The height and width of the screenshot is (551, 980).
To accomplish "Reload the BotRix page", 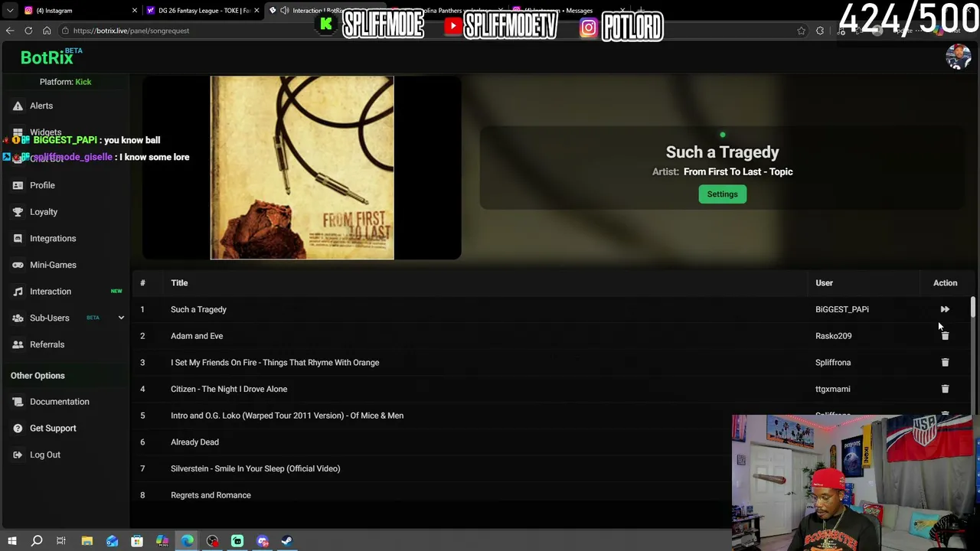I will (x=28, y=31).
